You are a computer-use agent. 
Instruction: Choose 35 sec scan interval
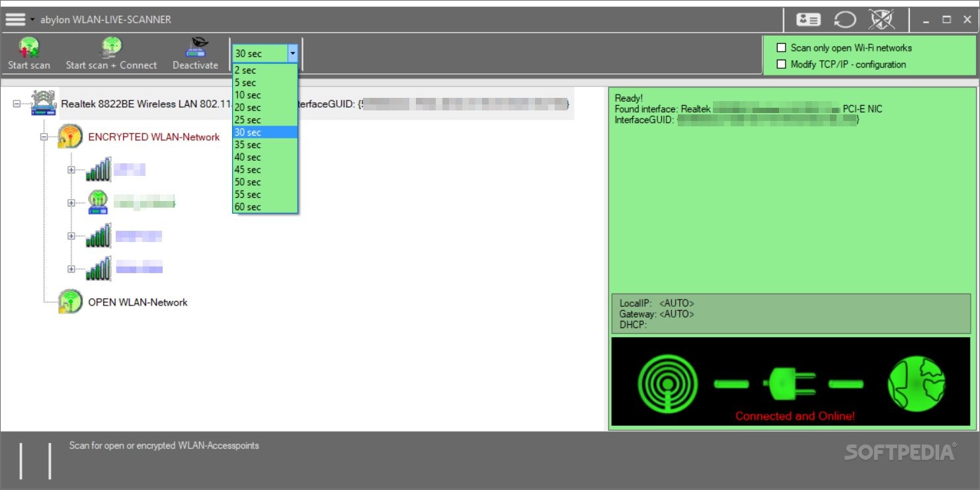[265, 145]
